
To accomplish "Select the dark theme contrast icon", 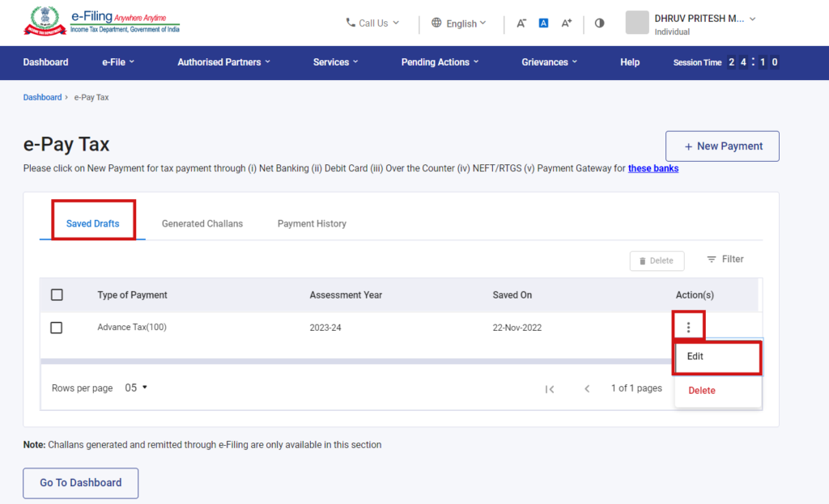I will coord(599,23).
